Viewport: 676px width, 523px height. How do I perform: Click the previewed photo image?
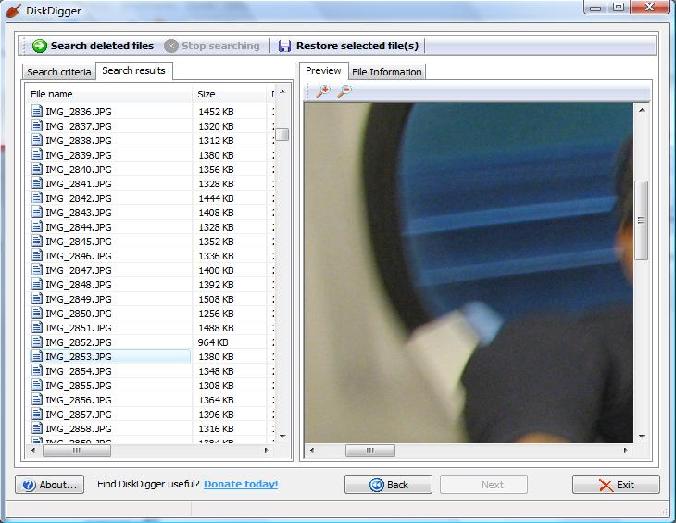pos(469,272)
